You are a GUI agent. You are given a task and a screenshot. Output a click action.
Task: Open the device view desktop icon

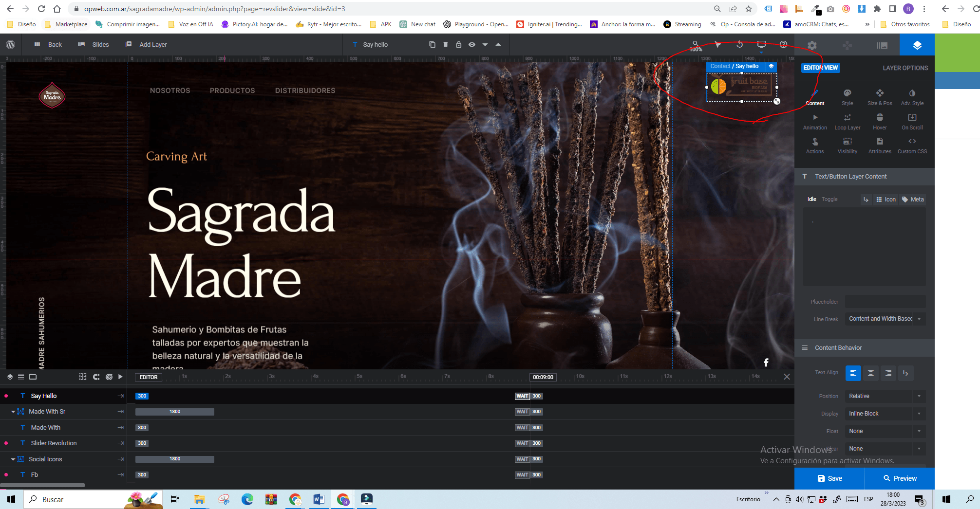(761, 44)
